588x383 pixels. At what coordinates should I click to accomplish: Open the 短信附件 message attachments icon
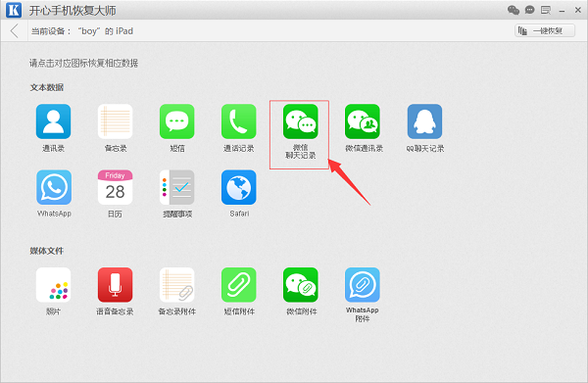tap(239, 285)
